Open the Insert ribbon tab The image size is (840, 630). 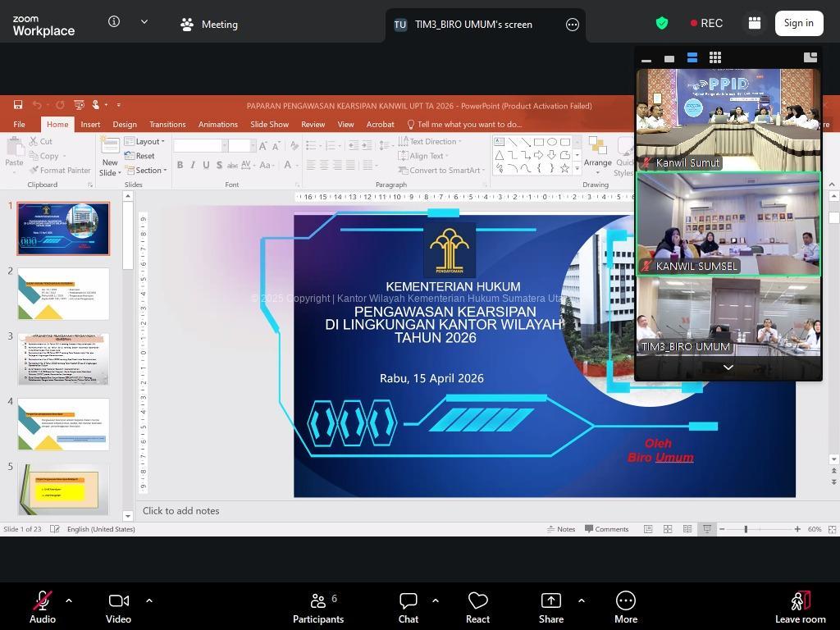point(90,125)
